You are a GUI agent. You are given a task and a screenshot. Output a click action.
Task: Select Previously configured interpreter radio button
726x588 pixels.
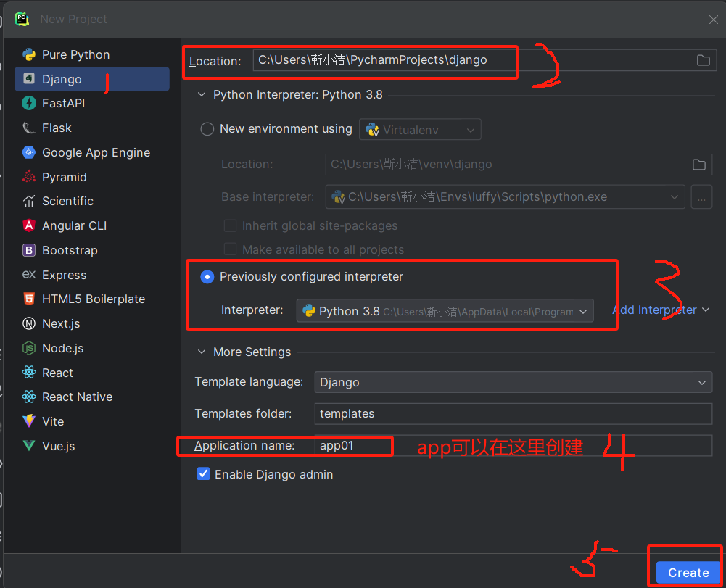pos(207,277)
